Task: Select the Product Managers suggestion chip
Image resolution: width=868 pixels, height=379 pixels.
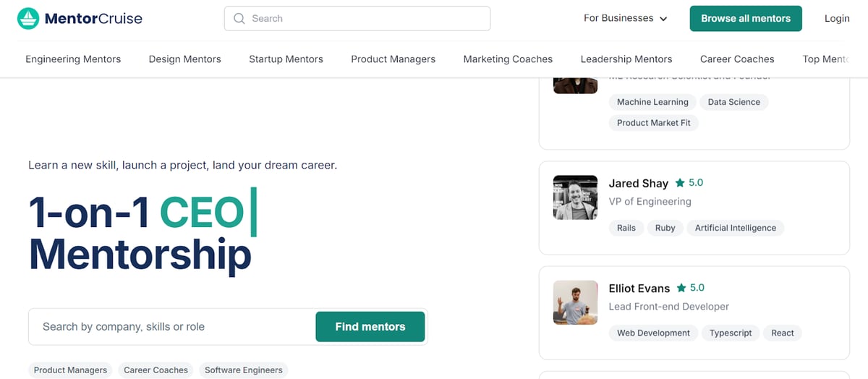Action: click(x=70, y=370)
